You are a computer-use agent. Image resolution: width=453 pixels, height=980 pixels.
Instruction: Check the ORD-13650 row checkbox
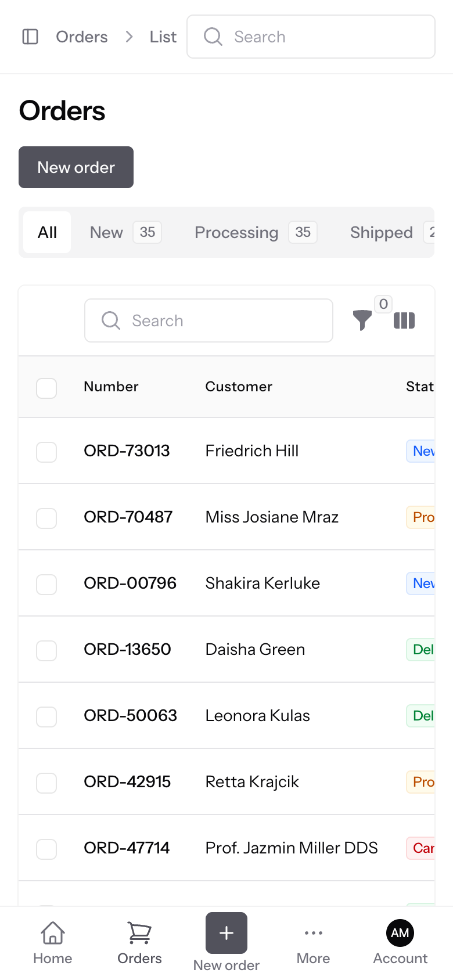(x=46, y=651)
